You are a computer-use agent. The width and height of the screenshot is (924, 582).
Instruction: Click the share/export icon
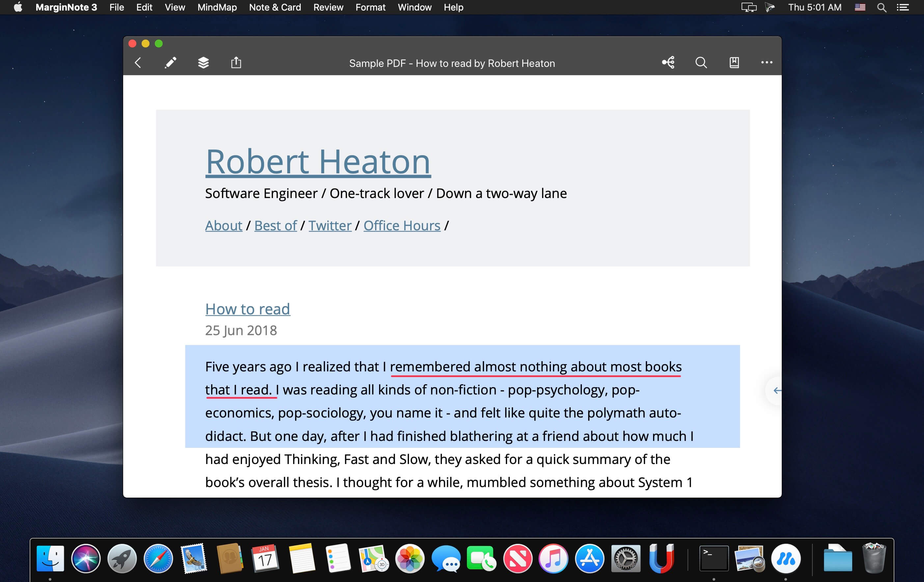click(236, 63)
